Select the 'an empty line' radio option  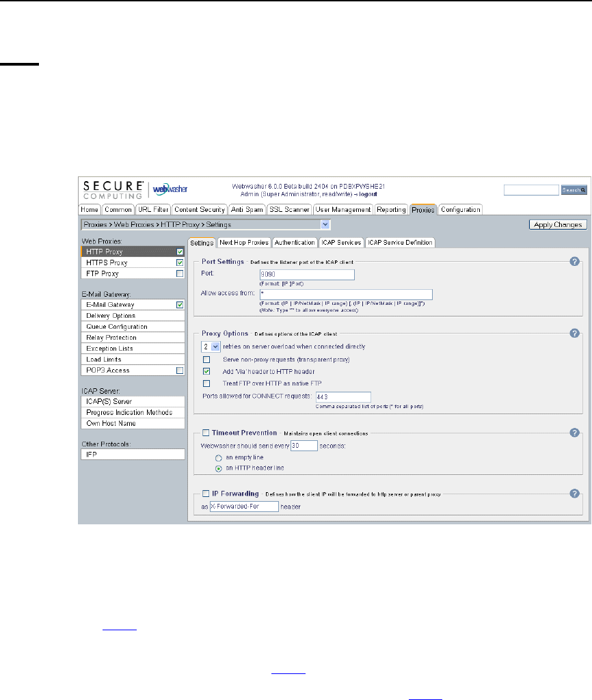[218, 458]
